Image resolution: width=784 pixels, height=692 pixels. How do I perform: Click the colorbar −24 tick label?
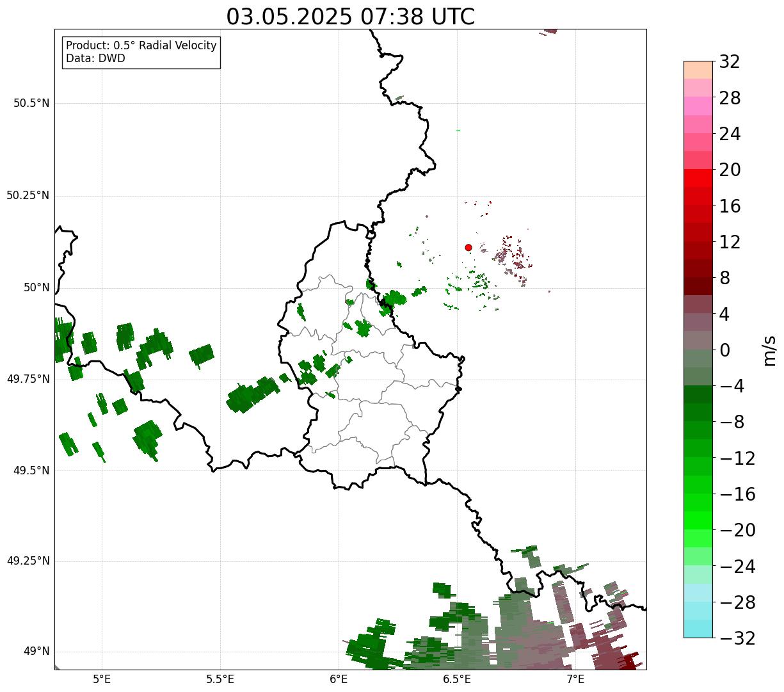coord(737,567)
